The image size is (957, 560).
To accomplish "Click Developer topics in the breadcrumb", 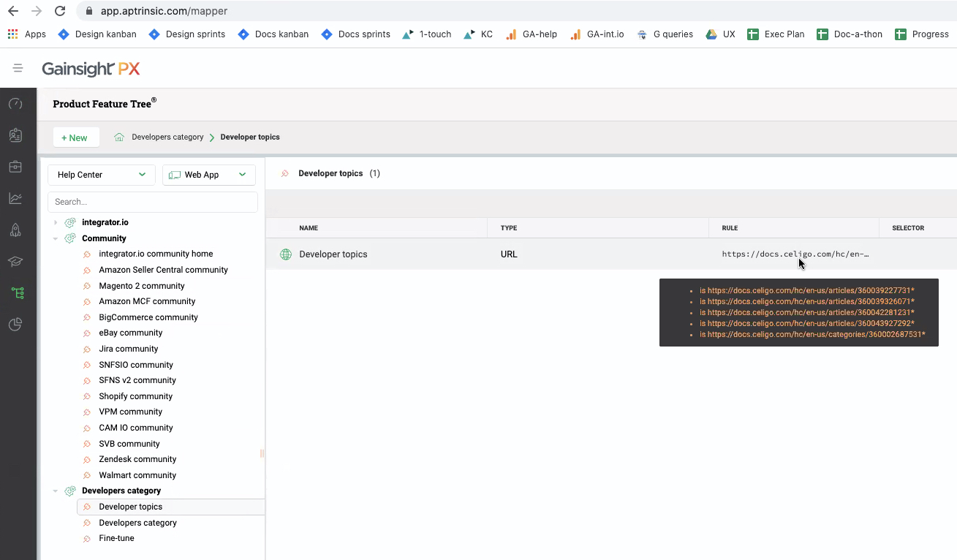I will [250, 137].
